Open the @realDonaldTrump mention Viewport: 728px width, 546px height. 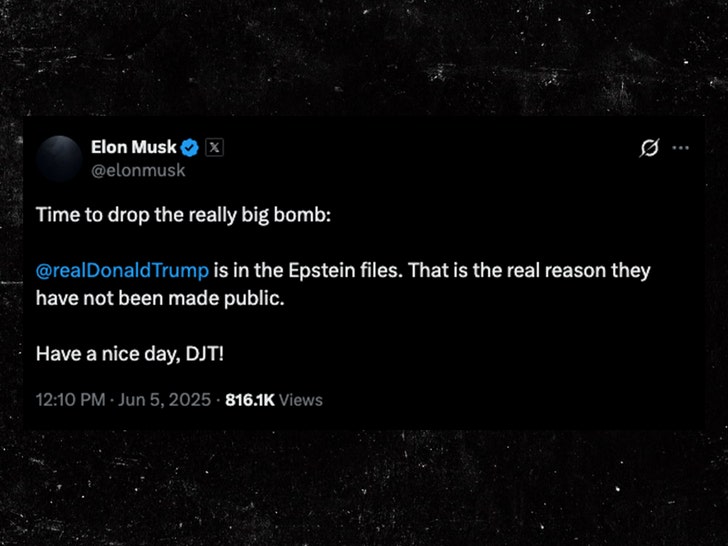(x=122, y=271)
